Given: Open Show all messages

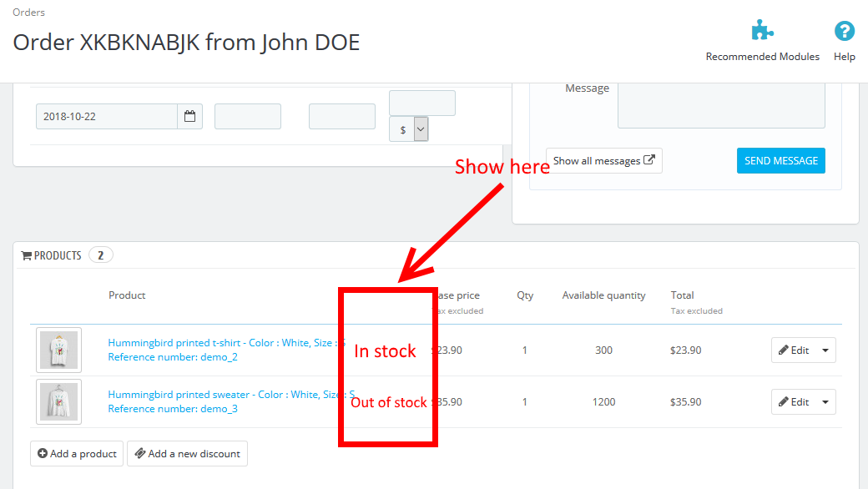Looking at the screenshot, I should (604, 160).
